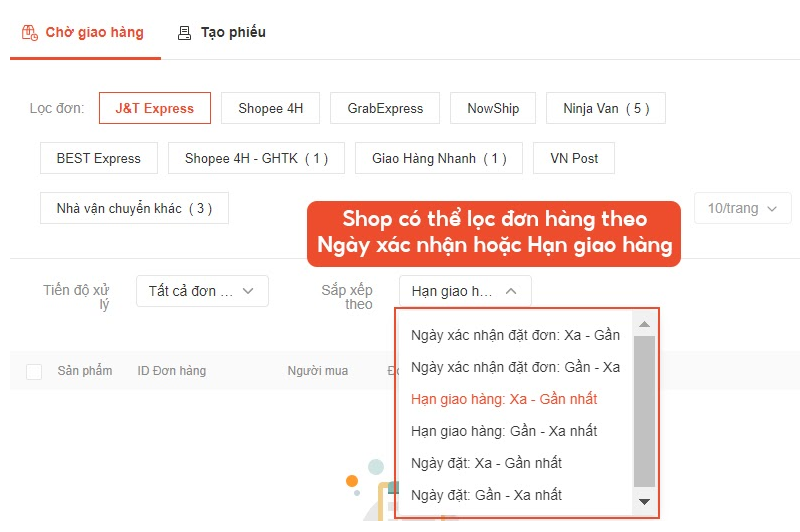Filter orders by Shopee 4H
Viewport: 800px width, 532px height.
coord(270,108)
